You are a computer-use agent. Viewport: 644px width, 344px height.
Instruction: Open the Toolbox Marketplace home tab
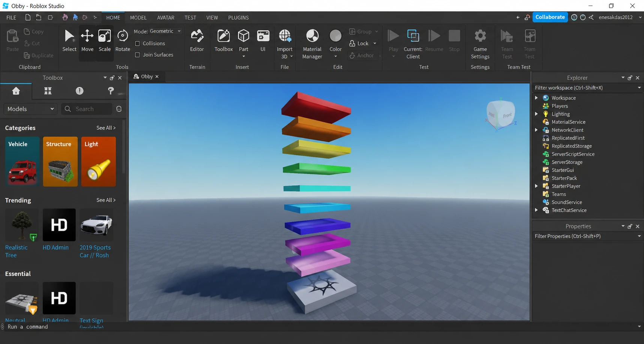click(x=16, y=91)
